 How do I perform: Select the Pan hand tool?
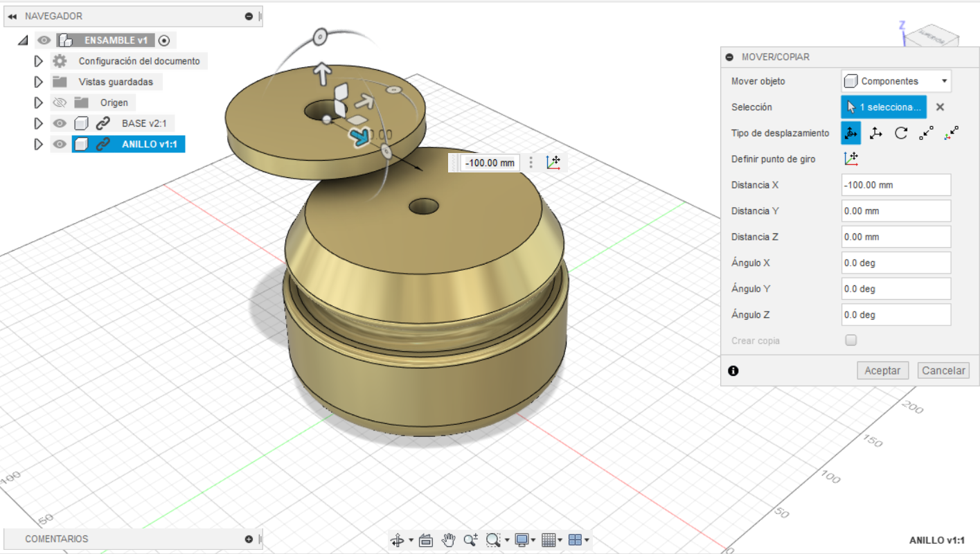(x=449, y=540)
